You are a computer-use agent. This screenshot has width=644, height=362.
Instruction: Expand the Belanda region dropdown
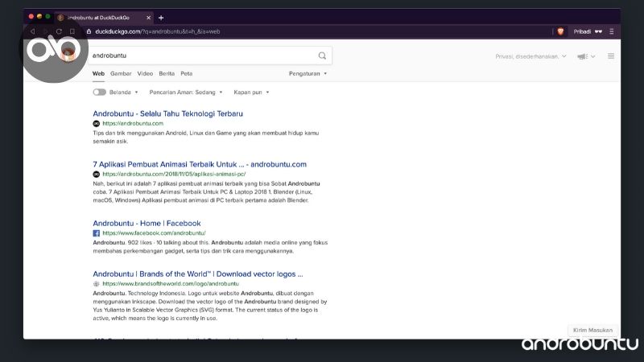pos(124,93)
